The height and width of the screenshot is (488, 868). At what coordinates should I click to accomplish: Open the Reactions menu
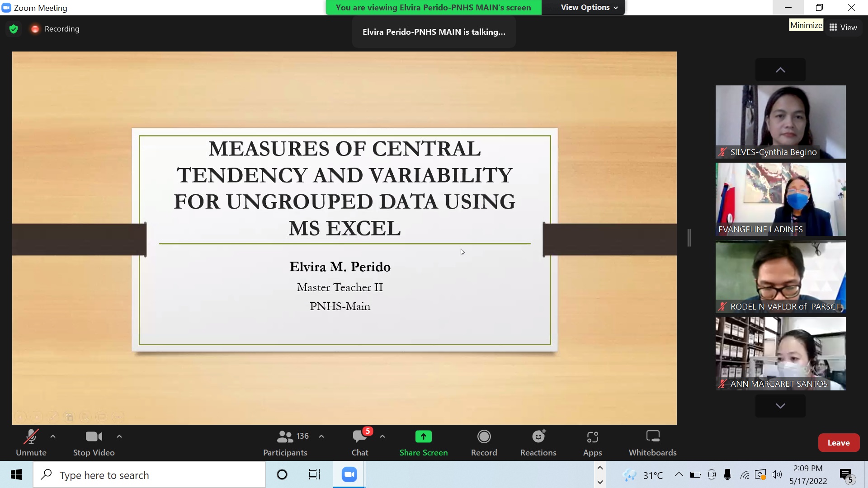click(538, 442)
